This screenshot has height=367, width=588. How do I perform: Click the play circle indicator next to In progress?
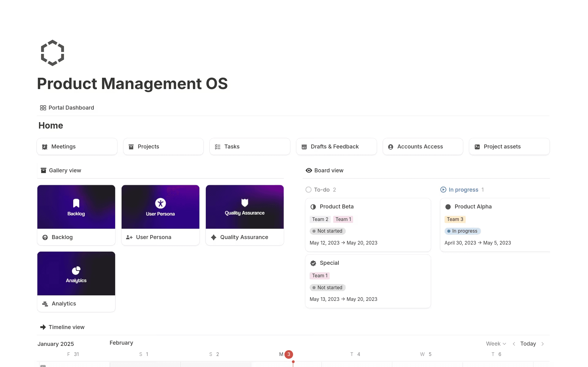coord(443,189)
